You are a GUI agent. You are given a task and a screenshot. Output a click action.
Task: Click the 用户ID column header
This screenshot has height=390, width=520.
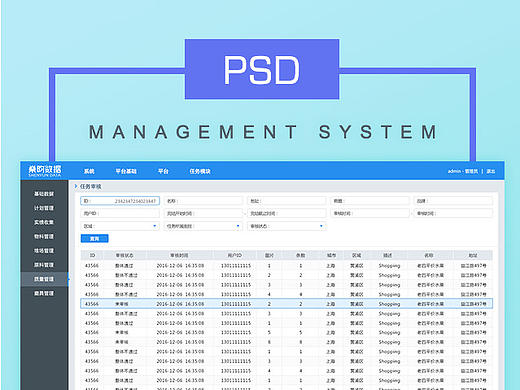pyautogui.click(x=235, y=255)
